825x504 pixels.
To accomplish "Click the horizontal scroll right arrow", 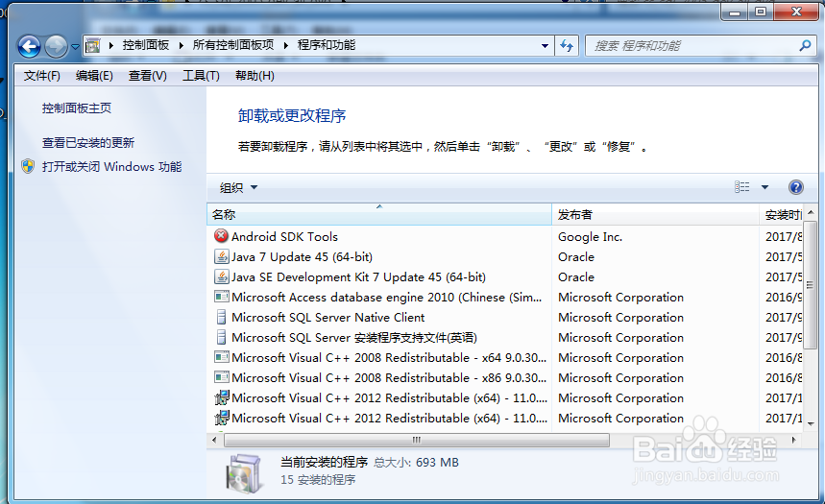I will click(x=794, y=440).
